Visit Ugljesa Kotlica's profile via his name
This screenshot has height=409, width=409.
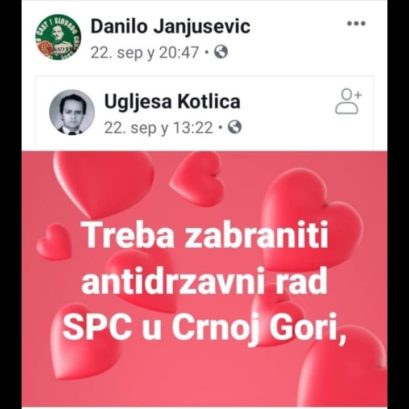[172, 102]
